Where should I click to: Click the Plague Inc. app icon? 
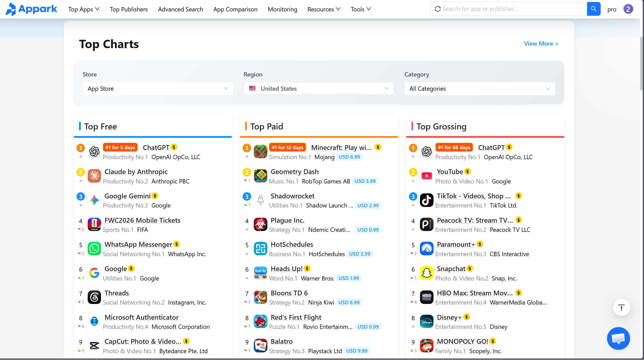(260, 225)
